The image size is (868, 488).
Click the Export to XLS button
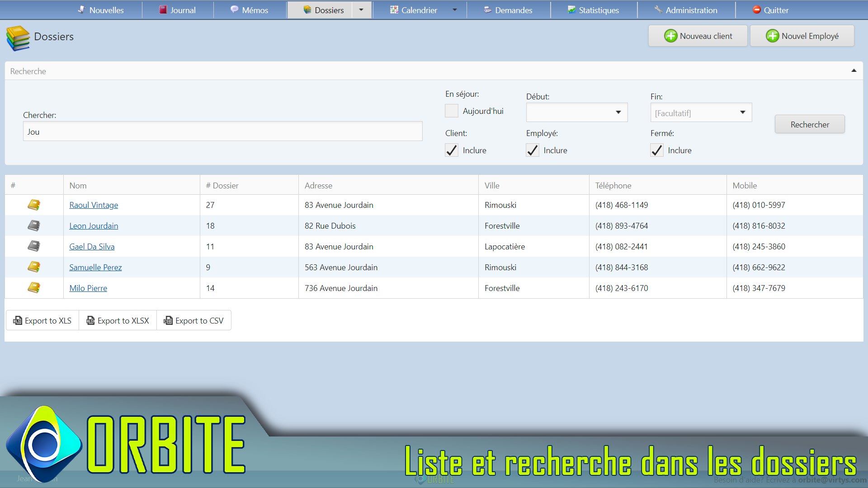(x=42, y=320)
